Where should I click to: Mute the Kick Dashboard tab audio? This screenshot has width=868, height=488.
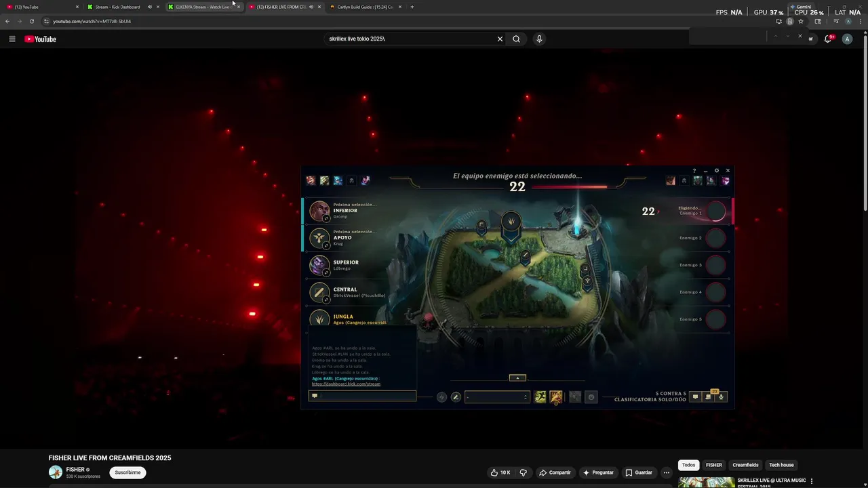150,7
